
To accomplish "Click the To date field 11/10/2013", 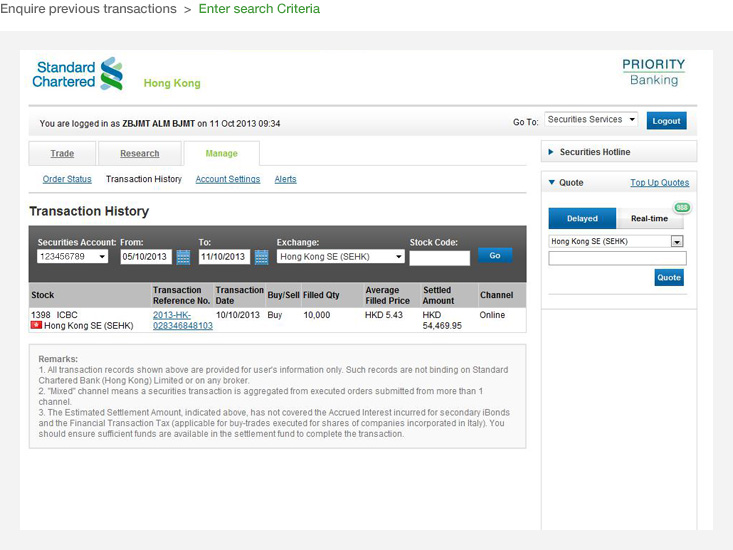I will [x=224, y=257].
